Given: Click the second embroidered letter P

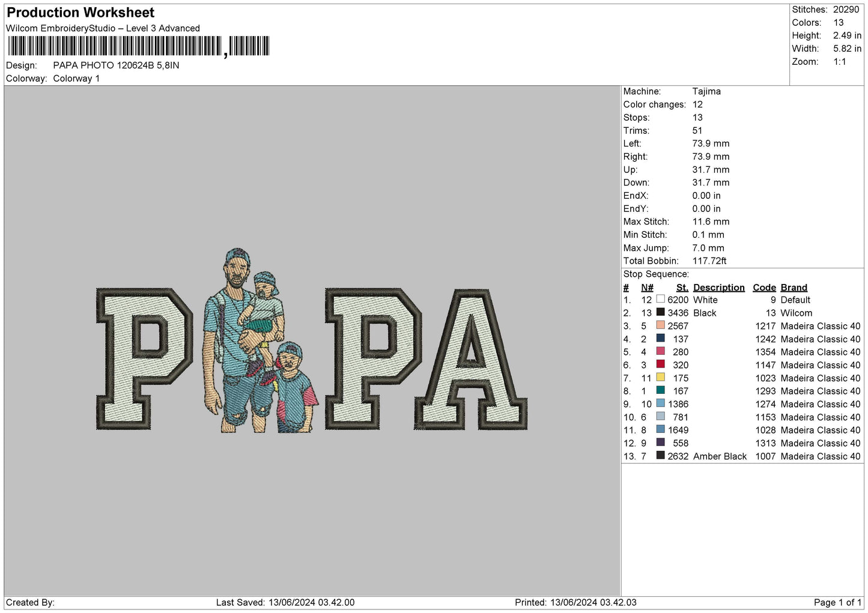Looking at the screenshot, I should [x=373, y=358].
